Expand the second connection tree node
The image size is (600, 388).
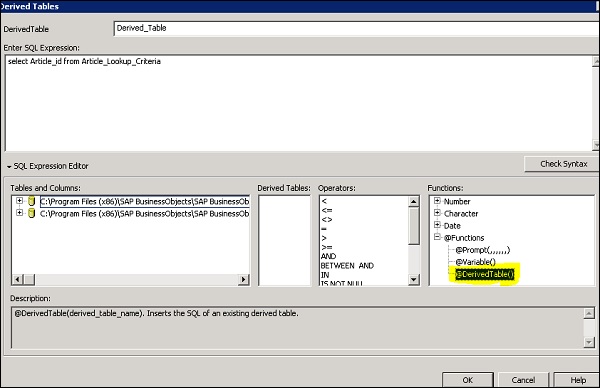pos(19,213)
